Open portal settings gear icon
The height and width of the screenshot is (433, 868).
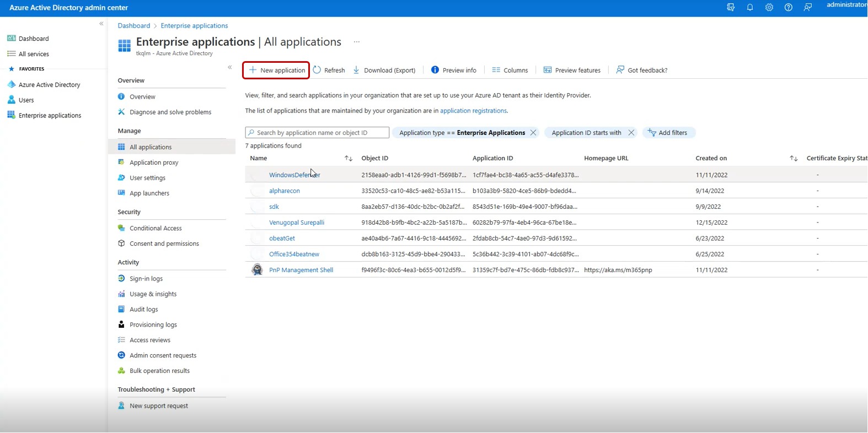coord(769,8)
